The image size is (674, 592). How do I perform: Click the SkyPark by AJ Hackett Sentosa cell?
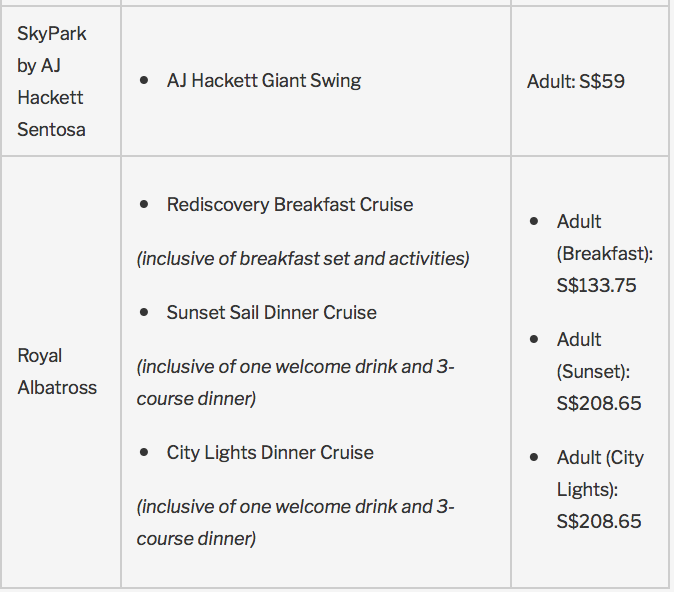coord(52,81)
